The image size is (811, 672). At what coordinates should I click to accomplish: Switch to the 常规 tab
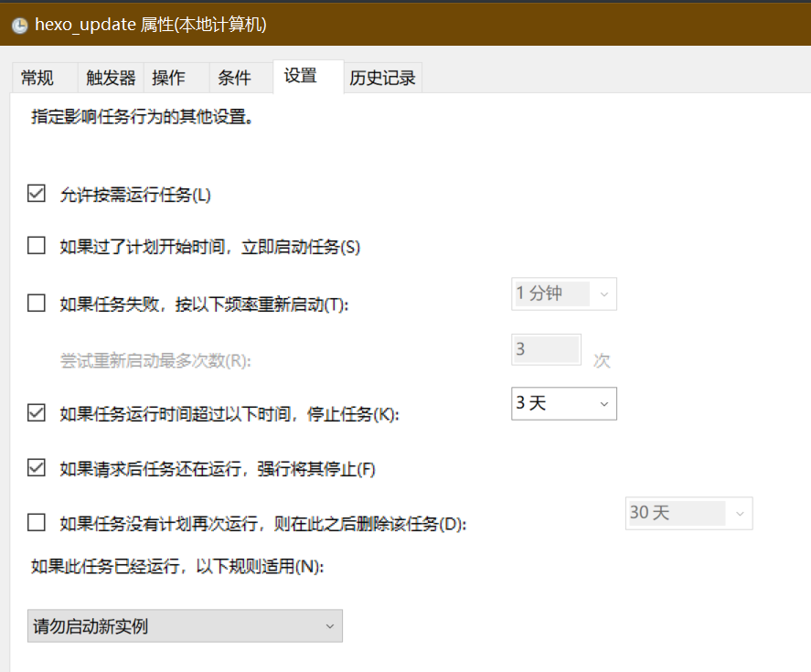point(45,78)
